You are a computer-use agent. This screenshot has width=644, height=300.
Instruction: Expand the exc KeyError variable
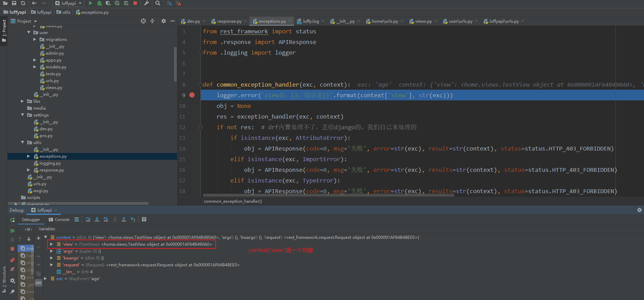(45, 279)
